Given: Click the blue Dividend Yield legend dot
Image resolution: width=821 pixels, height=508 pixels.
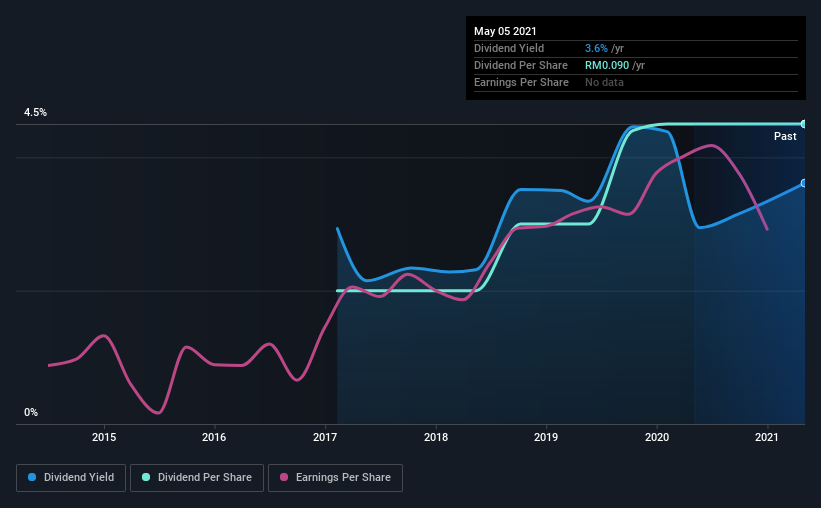Looking at the screenshot, I should (32, 477).
